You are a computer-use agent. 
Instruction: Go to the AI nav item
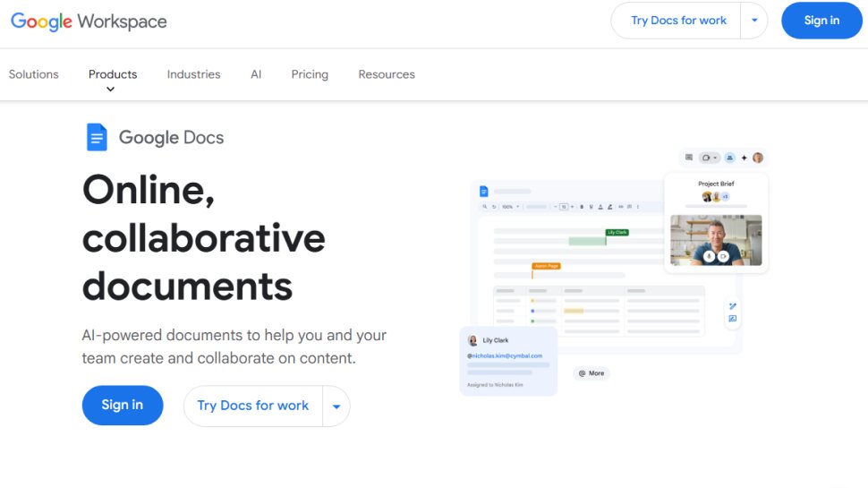tap(256, 74)
